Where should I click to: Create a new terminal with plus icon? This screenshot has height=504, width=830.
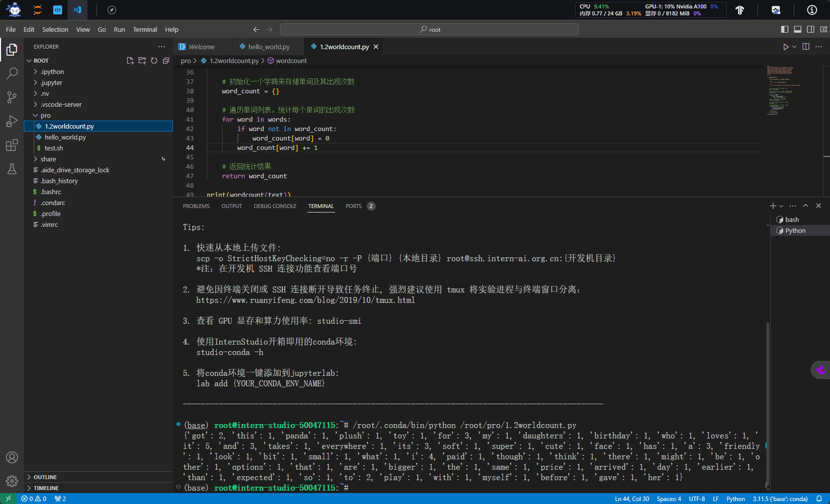(x=773, y=206)
